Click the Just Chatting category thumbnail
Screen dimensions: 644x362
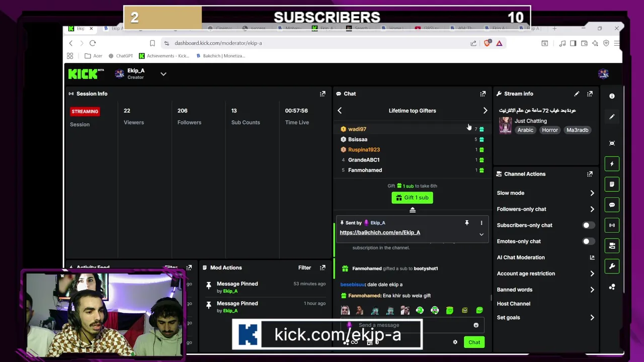pyautogui.click(x=505, y=126)
